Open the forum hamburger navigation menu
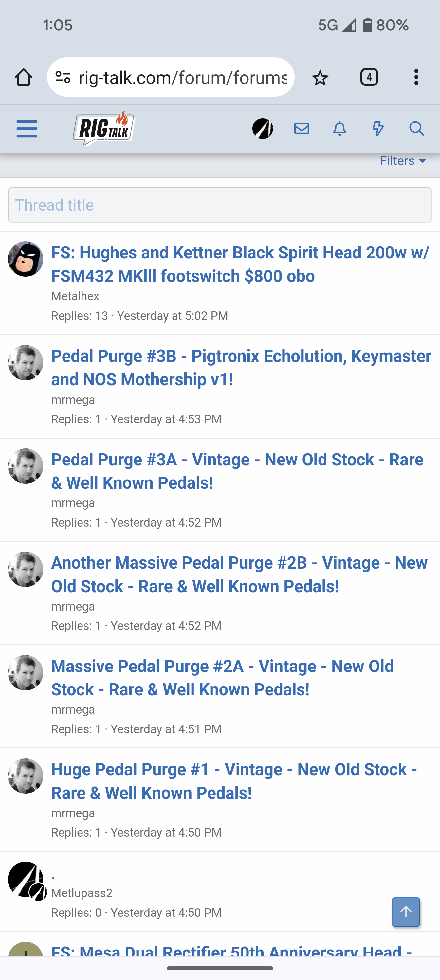 point(27,129)
